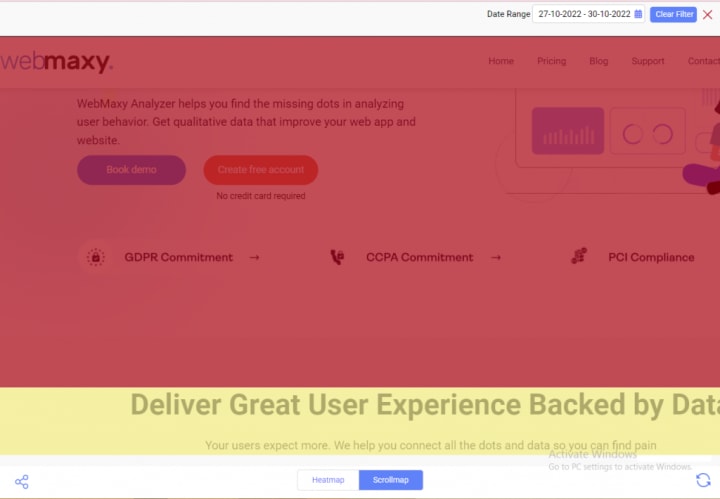
Task: Open the Home menu item
Action: [x=501, y=61]
